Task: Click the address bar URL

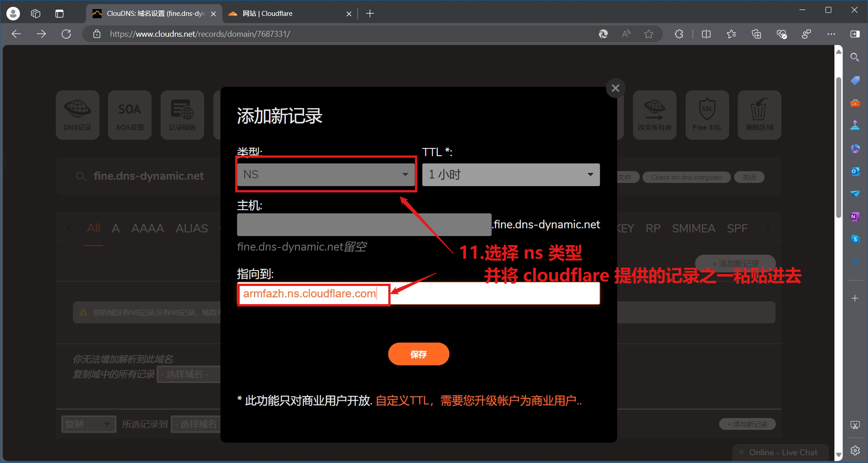Action: pyautogui.click(x=200, y=34)
